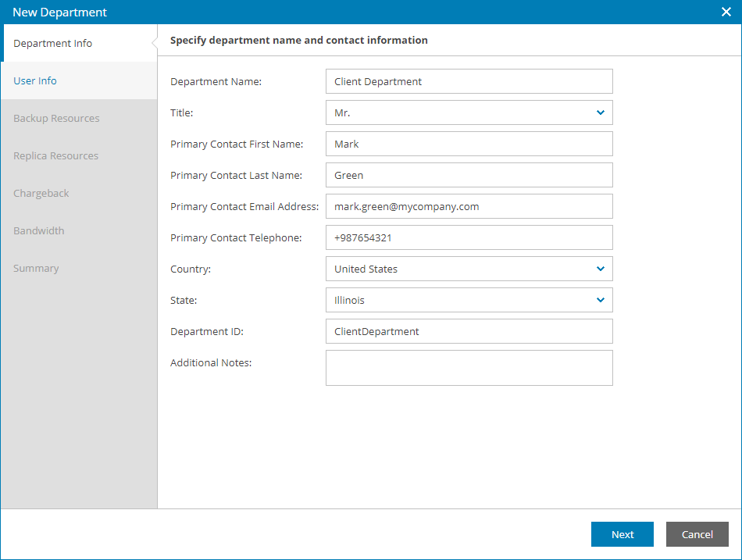Focus the Department ID text field
The image size is (742, 560).
(x=469, y=331)
